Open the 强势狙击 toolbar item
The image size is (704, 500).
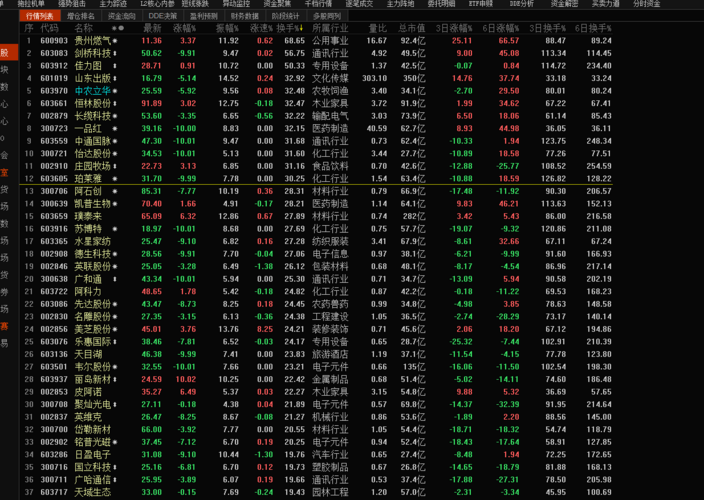(72, 4)
